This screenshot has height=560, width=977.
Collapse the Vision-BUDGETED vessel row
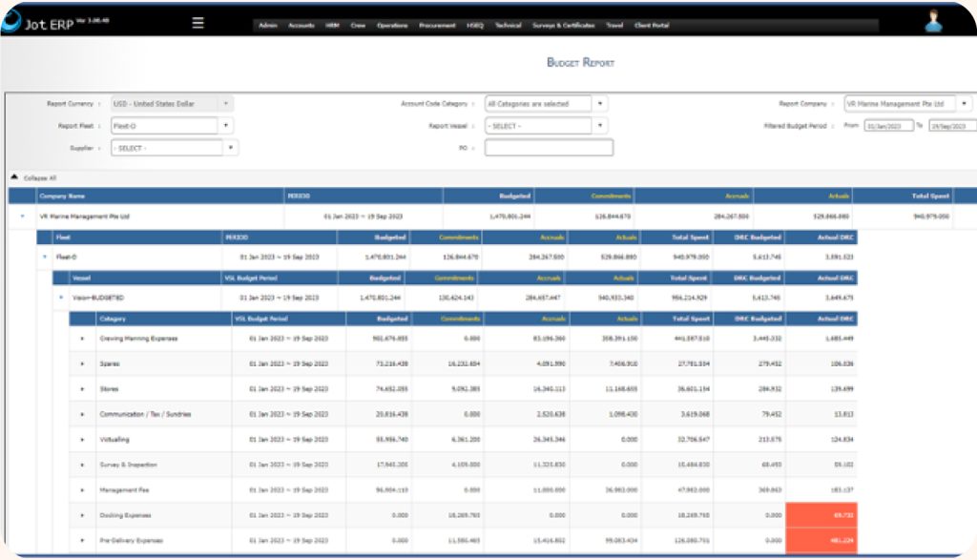[x=61, y=297]
